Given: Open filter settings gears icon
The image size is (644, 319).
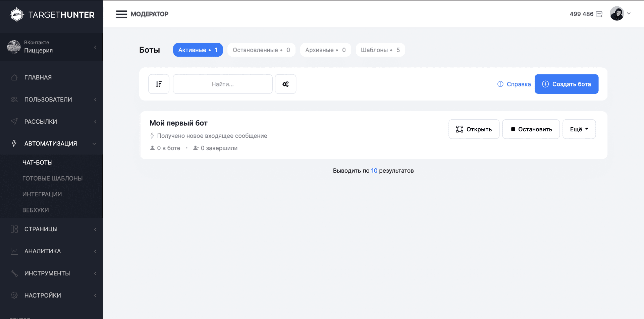Looking at the screenshot, I should click(285, 84).
